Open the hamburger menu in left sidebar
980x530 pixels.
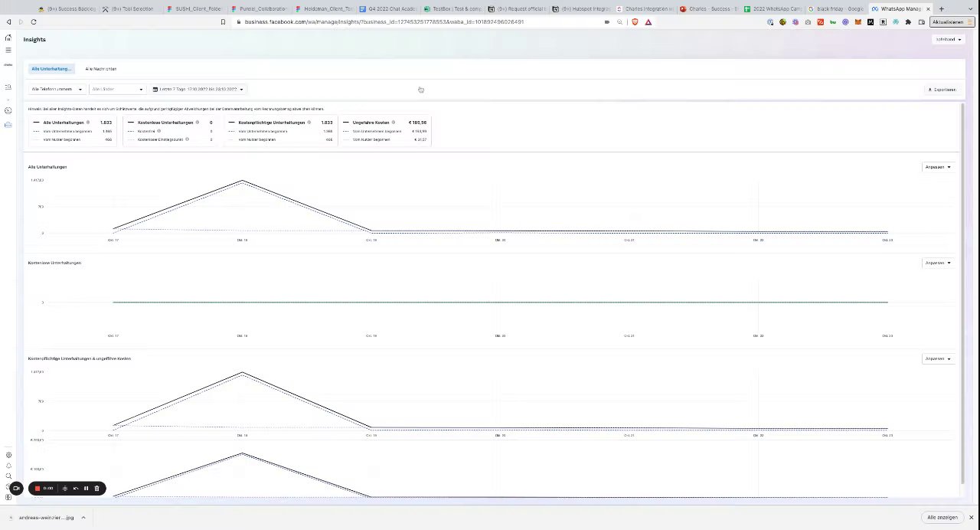(x=8, y=51)
